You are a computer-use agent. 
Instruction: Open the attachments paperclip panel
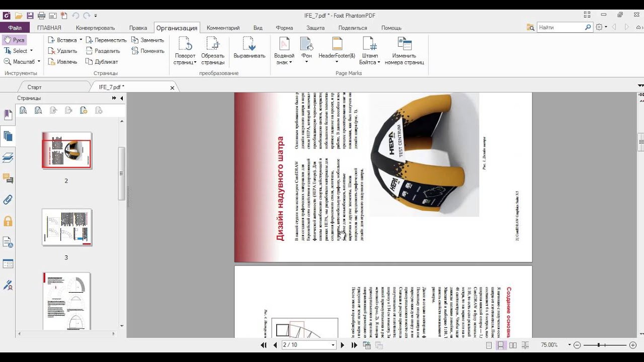(8, 200)
